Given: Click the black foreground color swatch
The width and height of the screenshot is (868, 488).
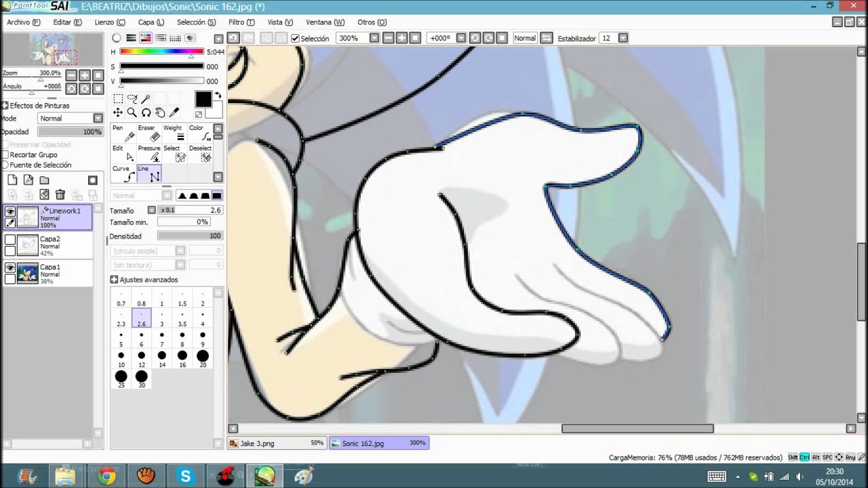Looking at the screenshot, I should 203,99.
